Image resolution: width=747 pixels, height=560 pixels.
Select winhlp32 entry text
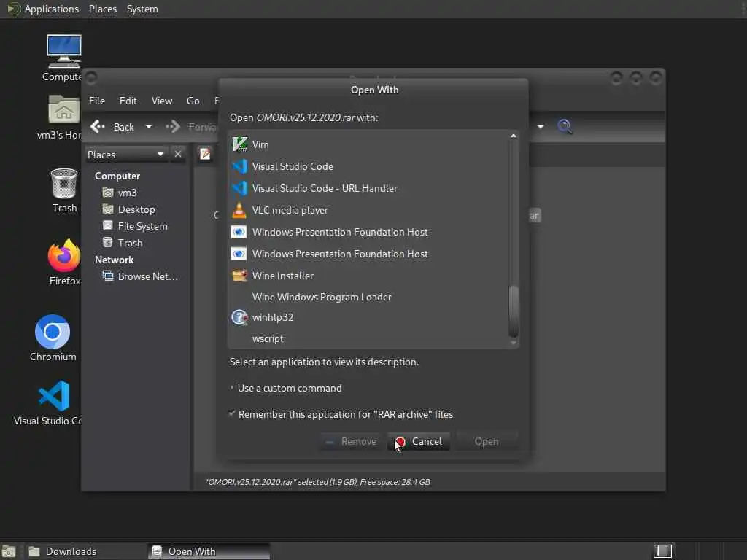click(273, 317)
